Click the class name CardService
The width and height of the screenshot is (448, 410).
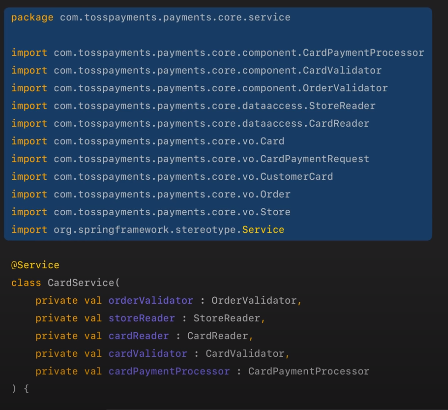point(81,283)
